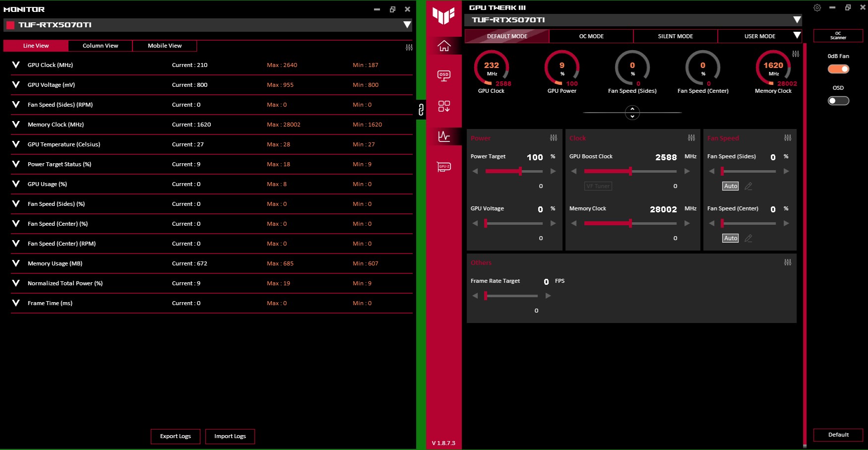Open Power panel slider settings icon
The height and width of the screenshot is (450, 868).
click(554, 138)
